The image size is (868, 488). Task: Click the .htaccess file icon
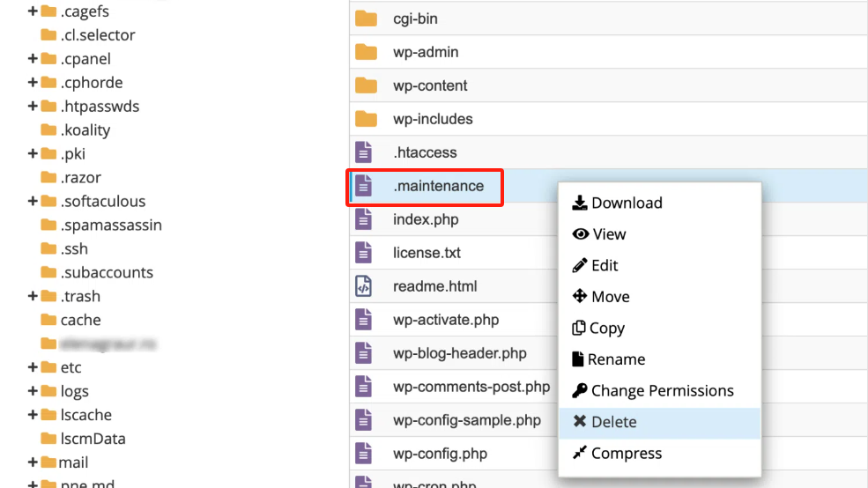point(364,152)
